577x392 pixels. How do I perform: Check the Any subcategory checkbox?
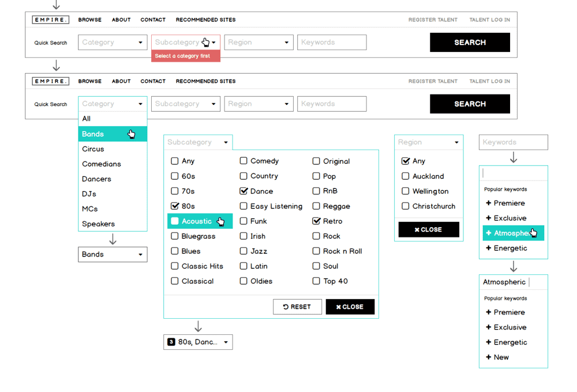coord(175,161)
